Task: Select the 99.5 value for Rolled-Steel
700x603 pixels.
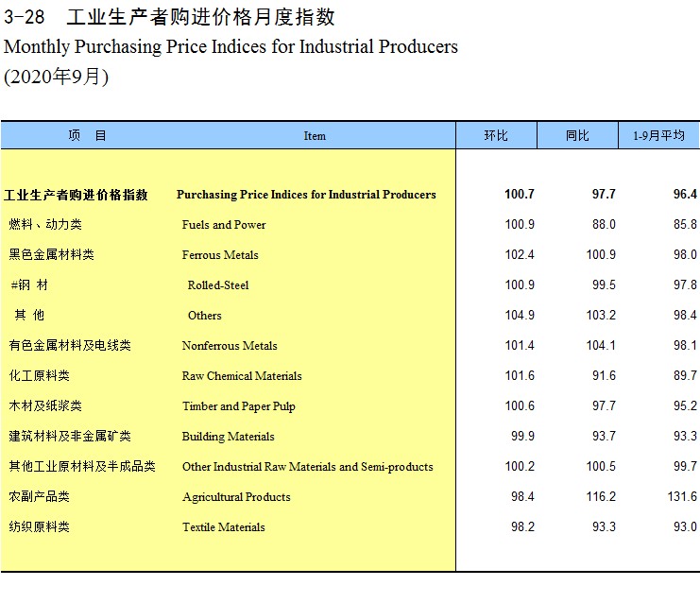Action: click(x=604, y=285)
